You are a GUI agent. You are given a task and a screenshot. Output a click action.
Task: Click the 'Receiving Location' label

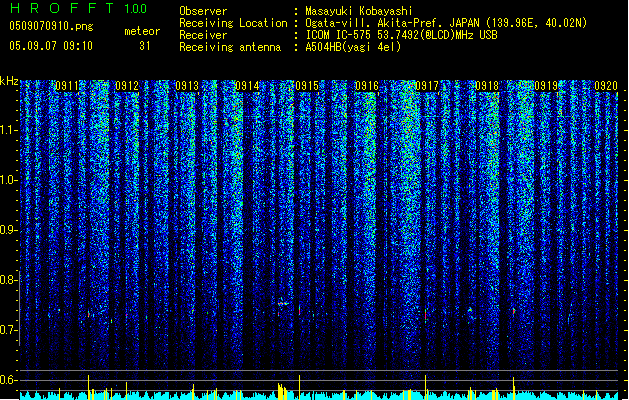click(x=233, y=23)
